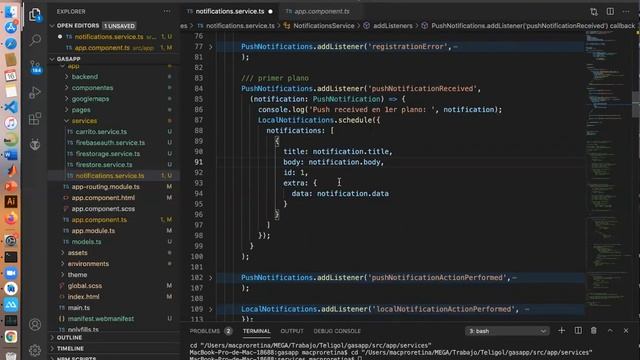Image resolution: width=640 pixels, height=360 pixels.
Task: Open app.component.html file
Action: point(103,198)
